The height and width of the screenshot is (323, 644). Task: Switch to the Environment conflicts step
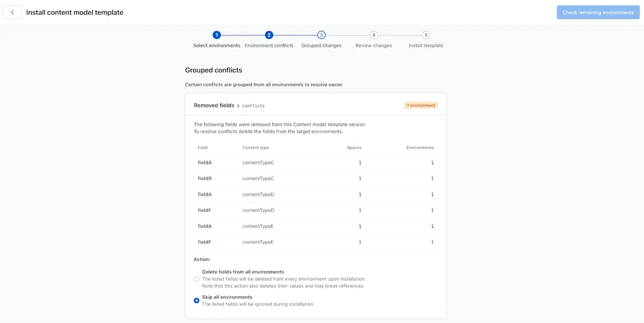(269, 45)
